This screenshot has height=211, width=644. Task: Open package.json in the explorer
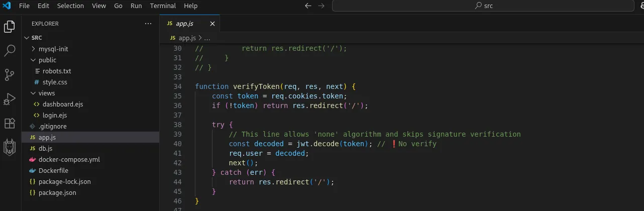point(57,193)
